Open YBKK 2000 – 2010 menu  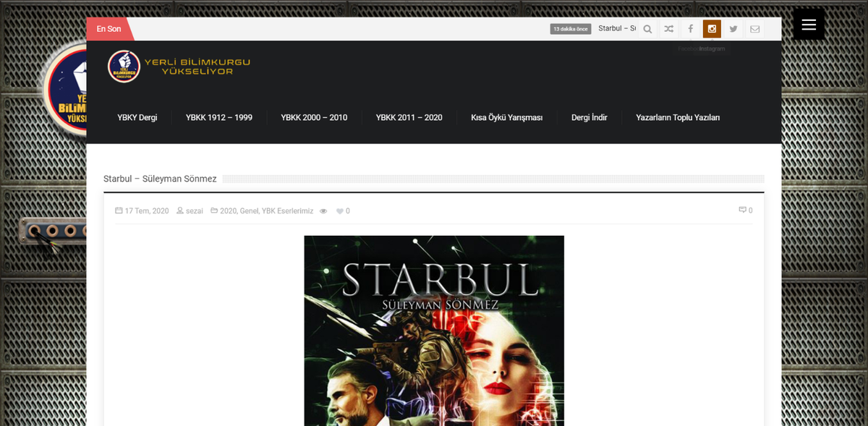click(314, 117)
